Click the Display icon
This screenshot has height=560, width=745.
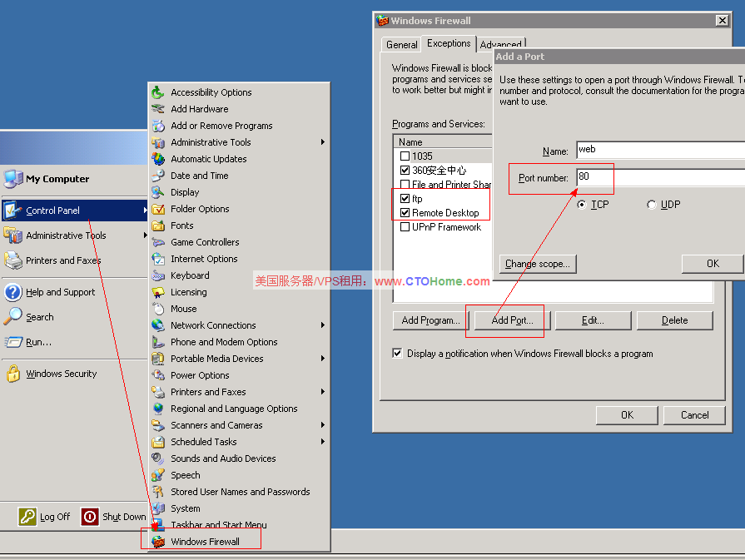click(158, 192)
